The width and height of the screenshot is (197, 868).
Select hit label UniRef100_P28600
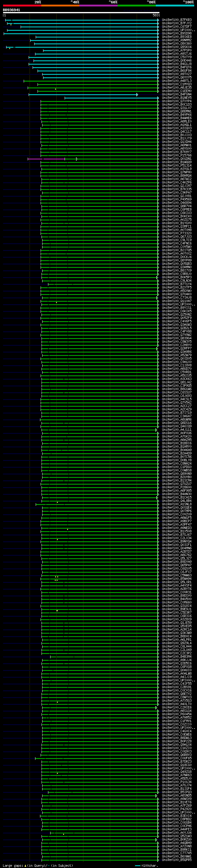[177, 487]
